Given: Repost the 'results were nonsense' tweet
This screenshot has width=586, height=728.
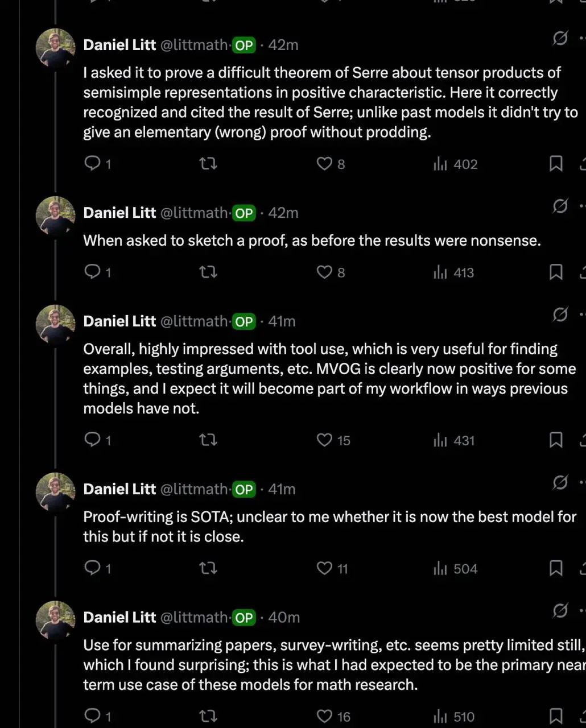Looking at the screenshot, I should pos(208,273).
